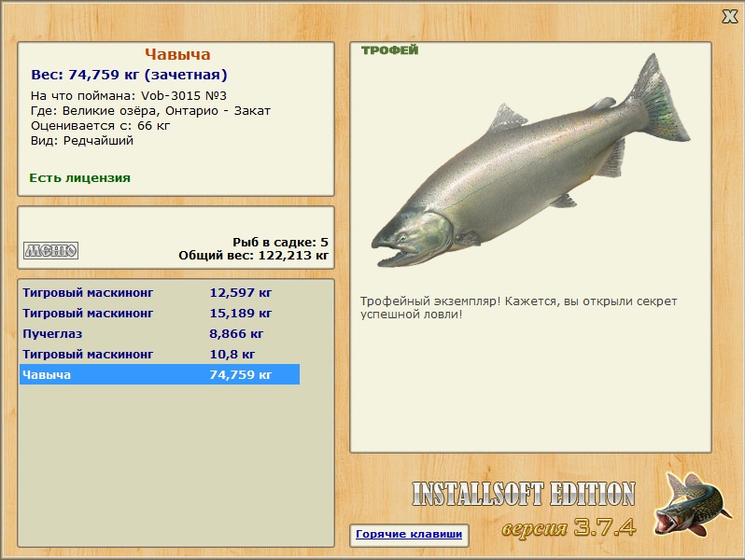Click the Общий вес: 122,213 кг total
The image size is (745, 560).
pyautogui.click(x=254, y=256)
